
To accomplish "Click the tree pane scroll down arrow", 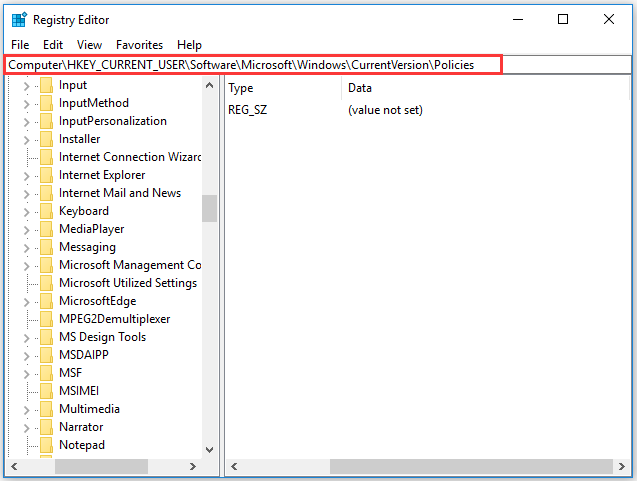I will pos(210,449).
